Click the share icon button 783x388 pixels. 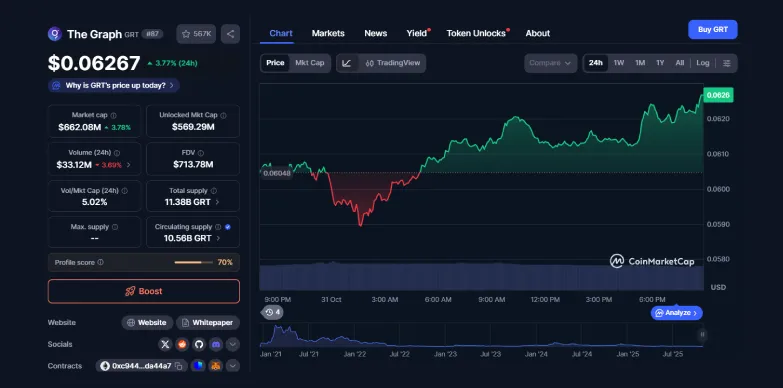point(230,34)
